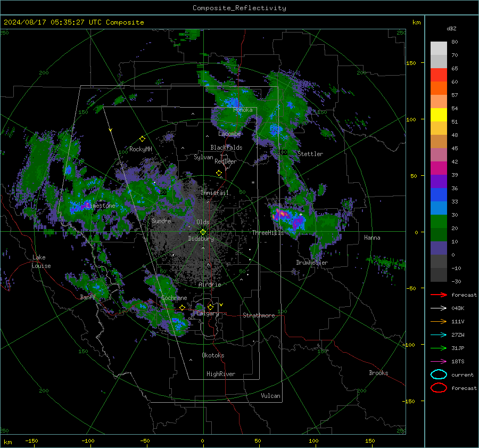Select the HighRiver label
This screenshot has height=448, width=479.
tap(221, 374)
